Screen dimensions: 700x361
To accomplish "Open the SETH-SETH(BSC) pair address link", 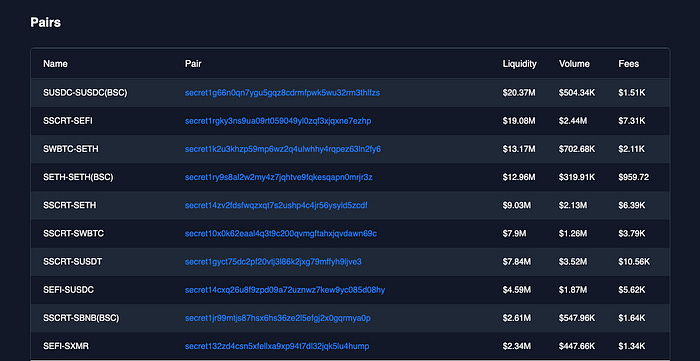I will click(279, 177).
